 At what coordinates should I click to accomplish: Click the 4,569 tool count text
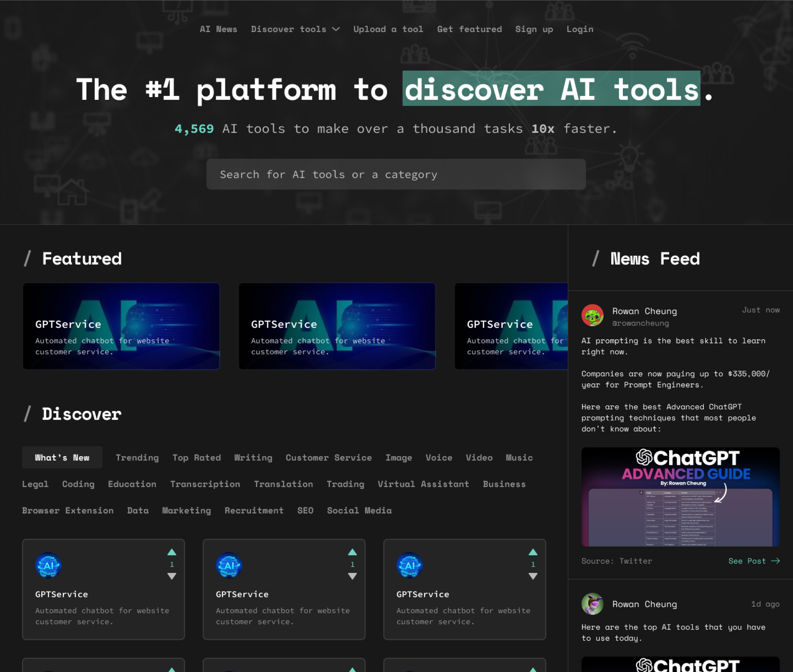tap(194, 129)
